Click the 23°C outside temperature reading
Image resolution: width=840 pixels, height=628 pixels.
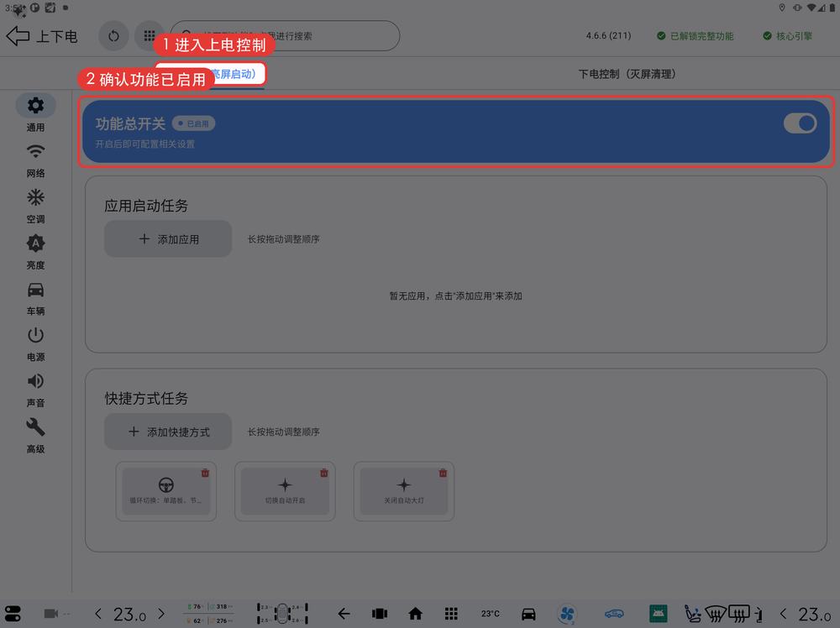point(491,614)
